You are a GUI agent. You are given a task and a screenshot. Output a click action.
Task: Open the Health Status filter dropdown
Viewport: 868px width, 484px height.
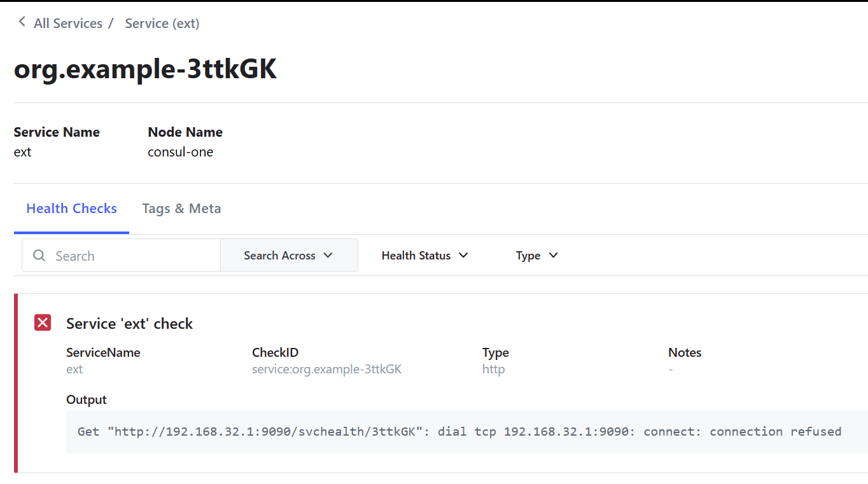[x=425, y=255]
